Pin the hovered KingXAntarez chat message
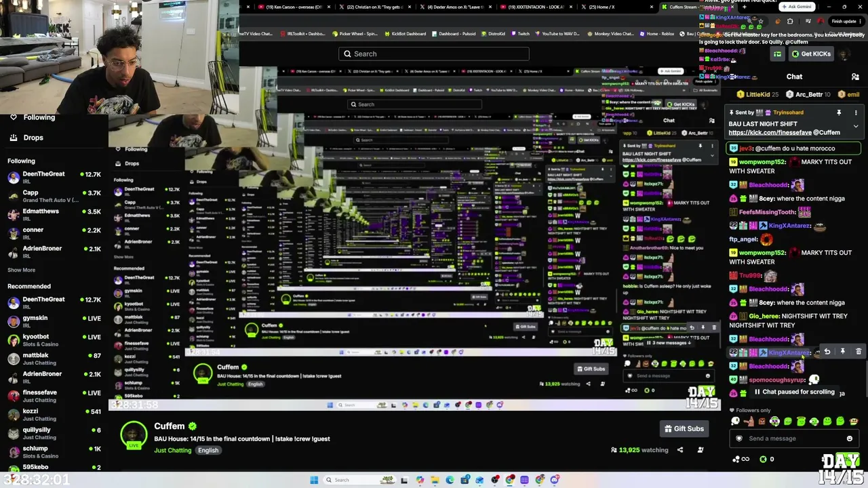Screen dimensions: 868x488 (x=843, y=352)
